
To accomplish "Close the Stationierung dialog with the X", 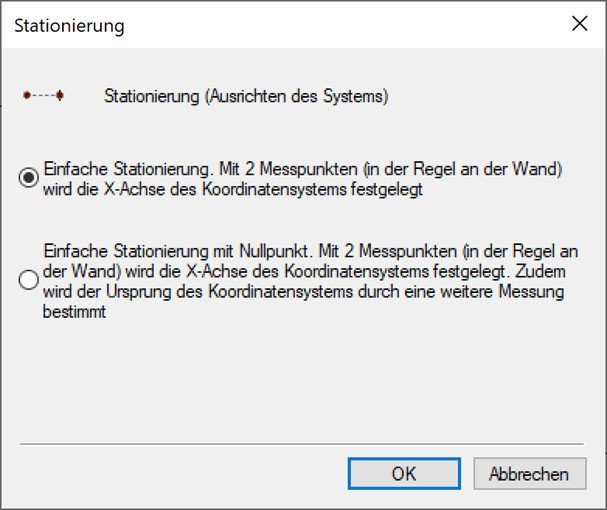I will pyautogui.click(x=579, y=25).
